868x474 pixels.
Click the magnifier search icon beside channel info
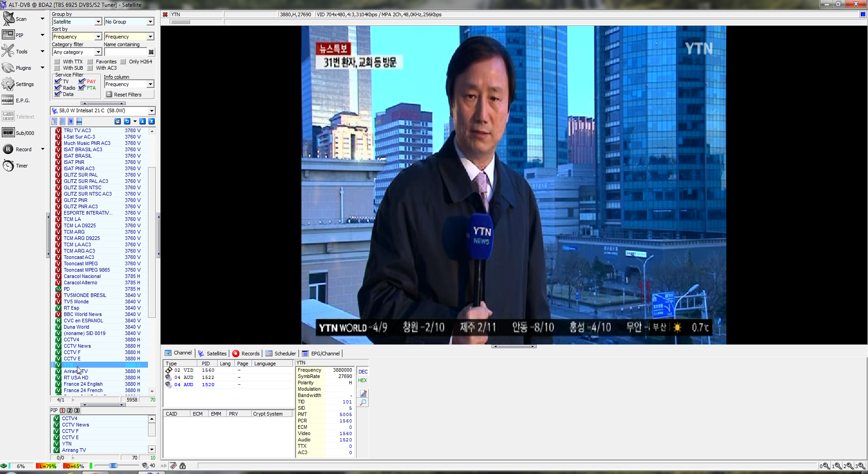pyautogui.click(x=363, y=402)
